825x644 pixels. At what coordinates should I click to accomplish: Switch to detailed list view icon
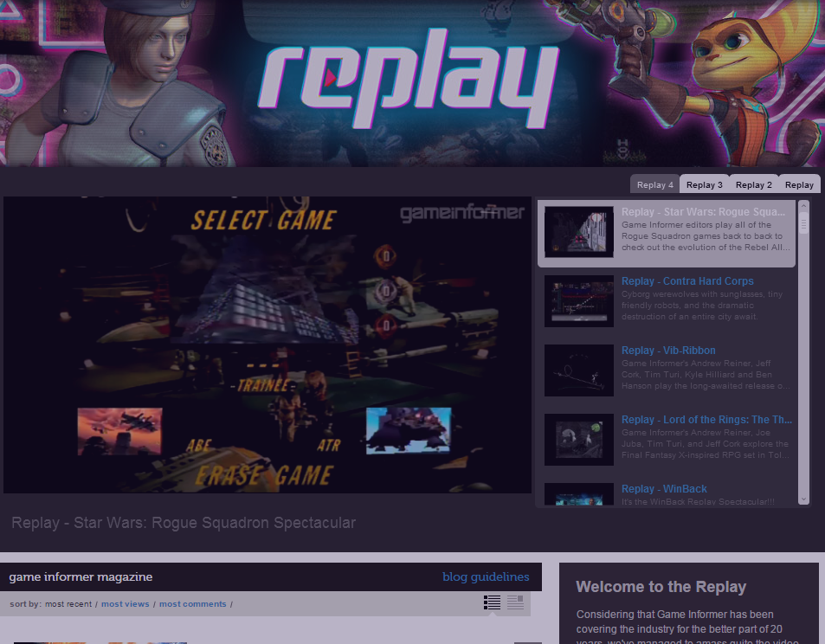click(492, 602)
